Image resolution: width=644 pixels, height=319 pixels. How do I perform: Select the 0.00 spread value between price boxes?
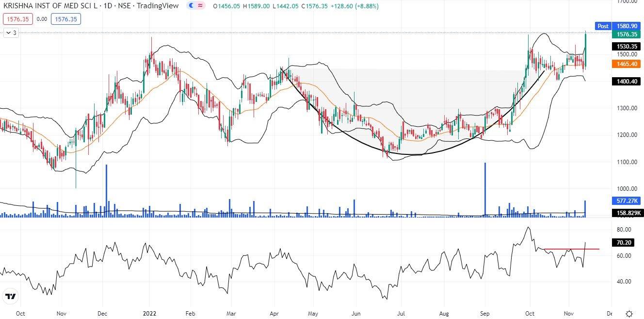point(42,19)
